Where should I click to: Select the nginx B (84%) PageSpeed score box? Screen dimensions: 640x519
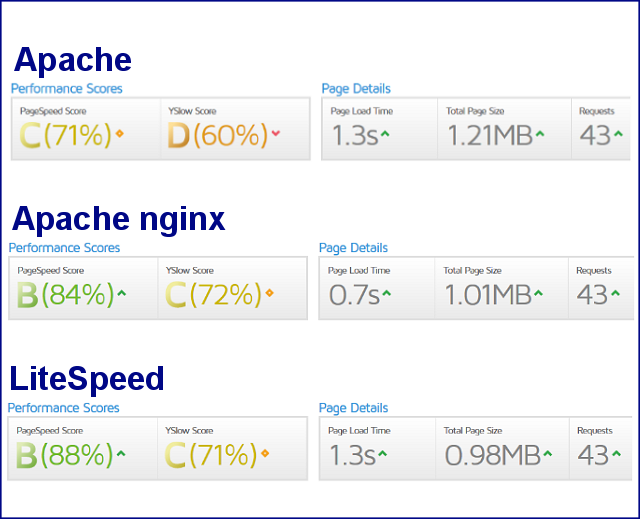point(83,288)
